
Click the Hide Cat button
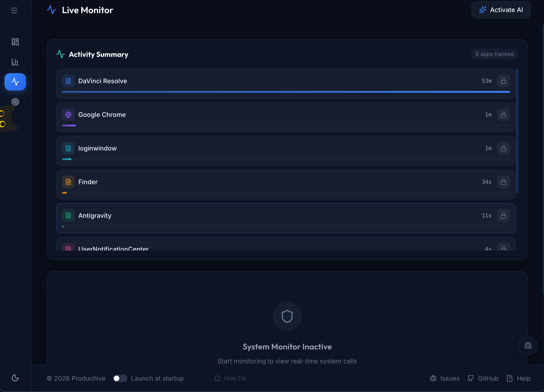tap(230, 378)
